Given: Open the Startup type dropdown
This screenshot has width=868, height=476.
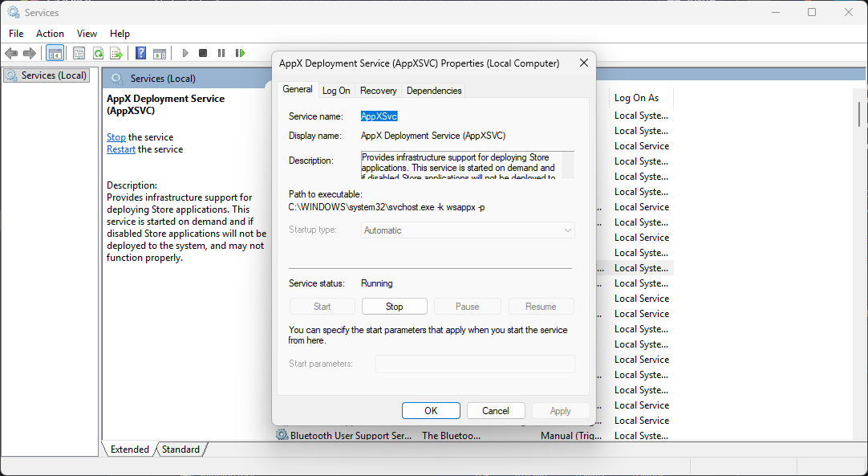Looking at the screenshot, I should pyautogui.click(x=468, y=230).
